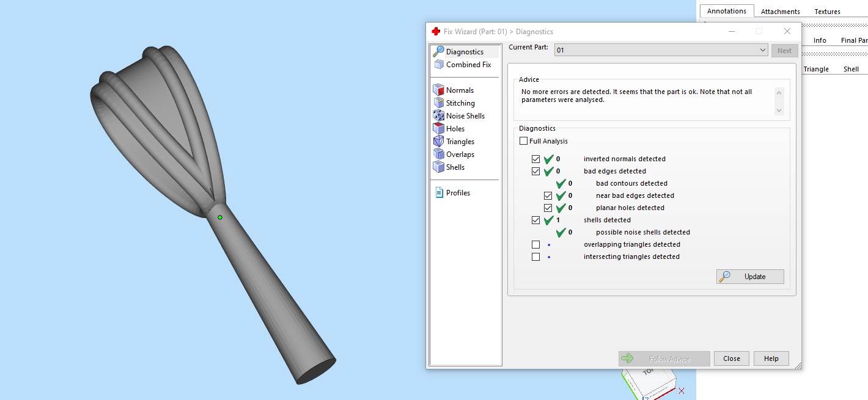Image resolution: width=868 pixels, height=400 pixels.
Task: Click the Advice message text
Action: (636, 96)
